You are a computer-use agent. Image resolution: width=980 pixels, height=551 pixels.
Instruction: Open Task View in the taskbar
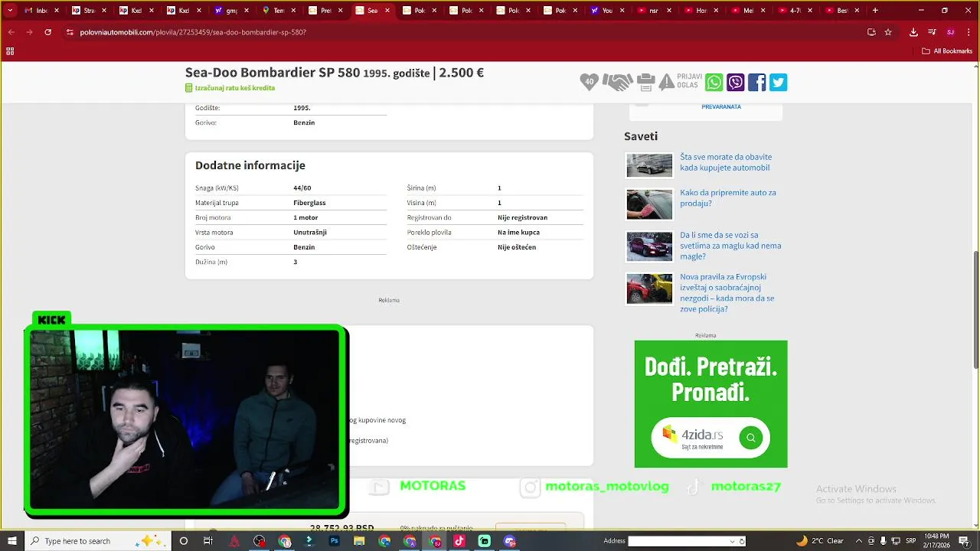click(x=207, y=541)
